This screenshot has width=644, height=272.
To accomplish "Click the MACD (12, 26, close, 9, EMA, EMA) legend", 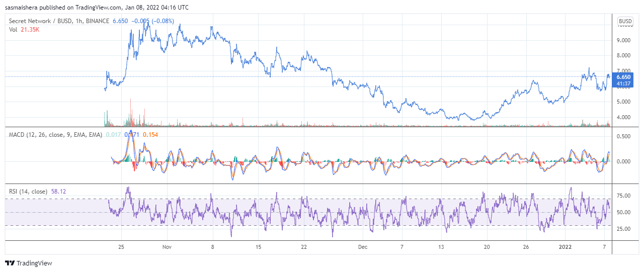I will (56, 135).
